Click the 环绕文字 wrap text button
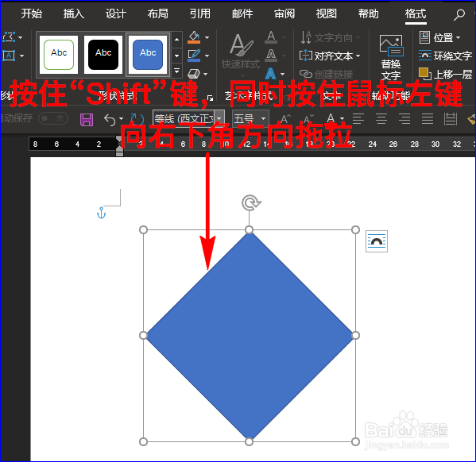This screenshot has width=476, height=462. click(445, 56)
